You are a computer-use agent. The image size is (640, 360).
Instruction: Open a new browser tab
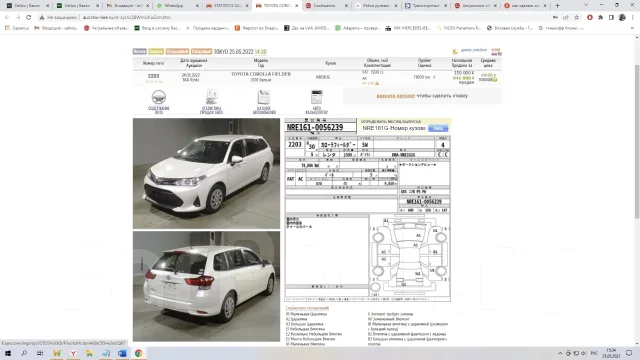point(558,6)
